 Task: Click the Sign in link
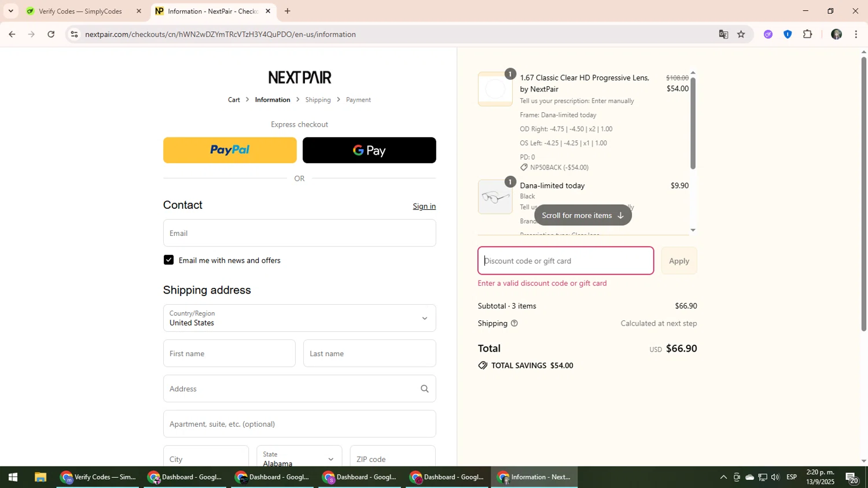(424, 206)
